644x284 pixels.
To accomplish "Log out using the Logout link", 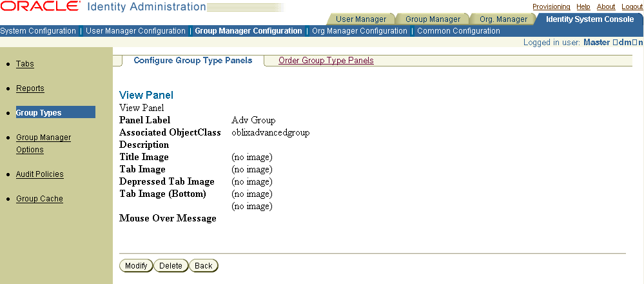I will click(x=632, y=6).
